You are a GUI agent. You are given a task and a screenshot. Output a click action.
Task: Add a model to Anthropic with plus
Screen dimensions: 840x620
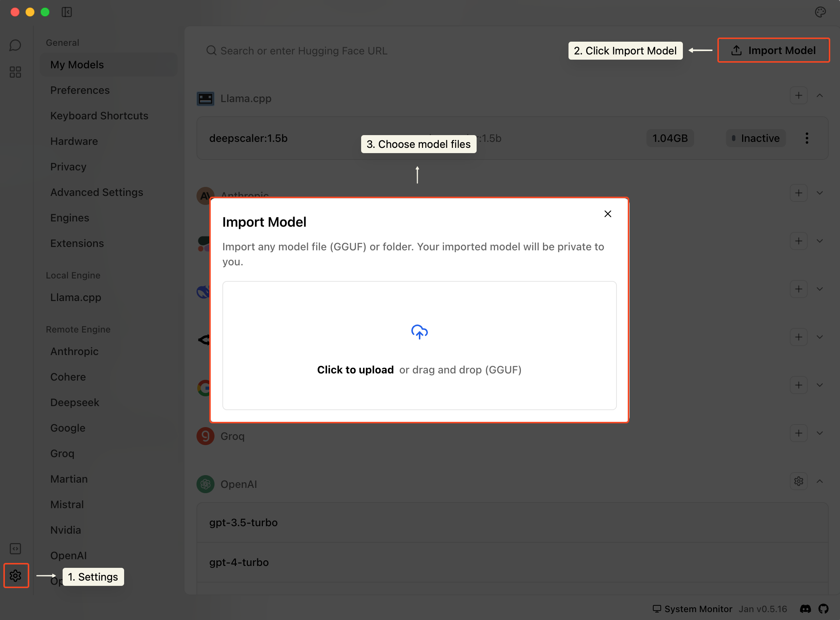[x=799, y=193]
